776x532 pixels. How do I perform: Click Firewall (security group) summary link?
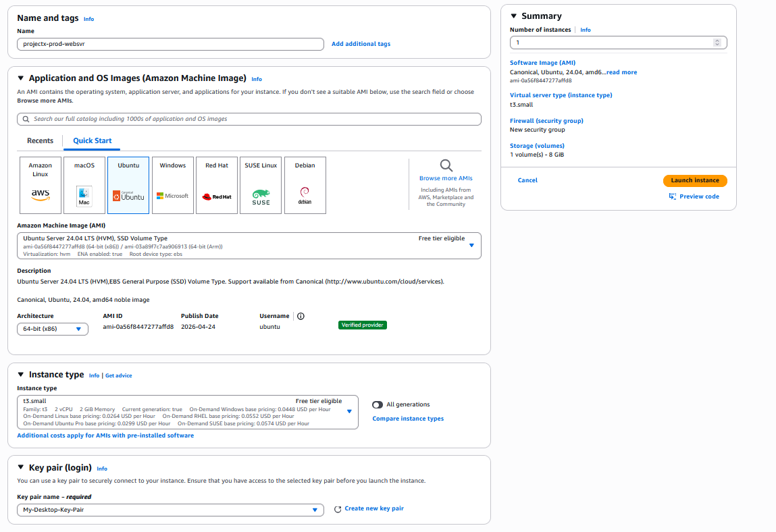[546, 121]
